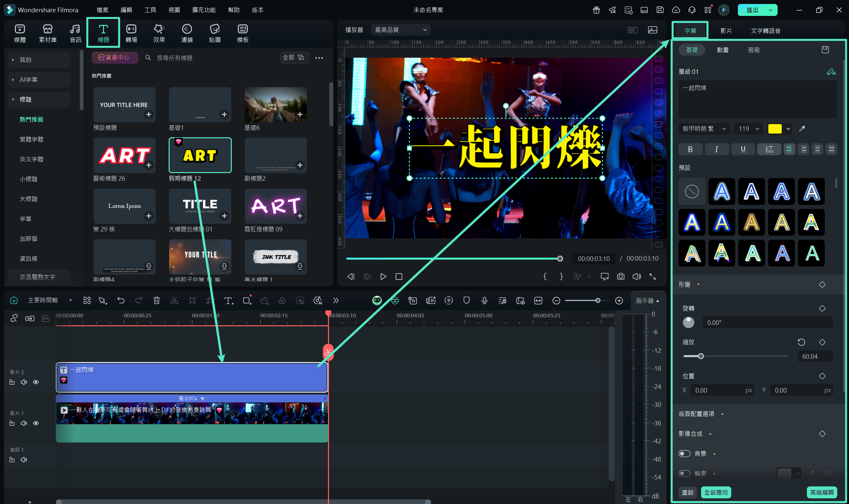849x504 pixels.
Task: Open the Stickers (貼圖) panel
Action: pyautogui.click(x=215, y=33)
